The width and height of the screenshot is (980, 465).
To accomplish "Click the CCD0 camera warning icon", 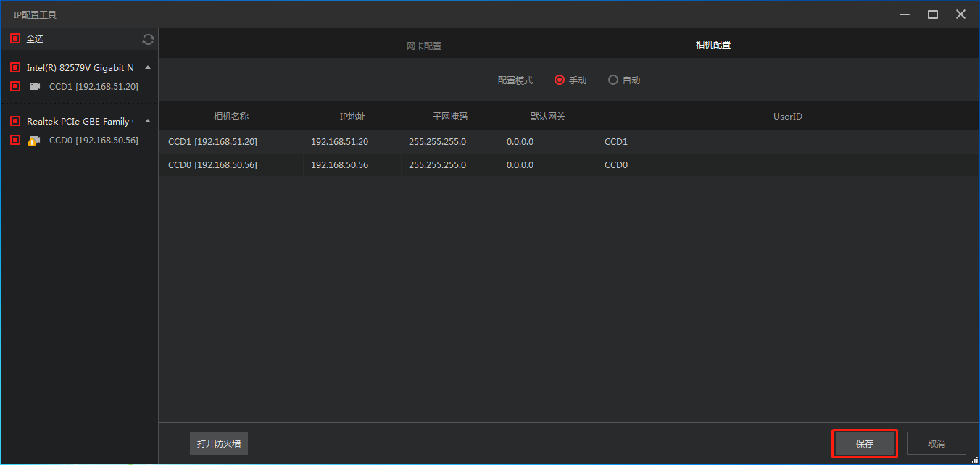I will pos(34,141).
